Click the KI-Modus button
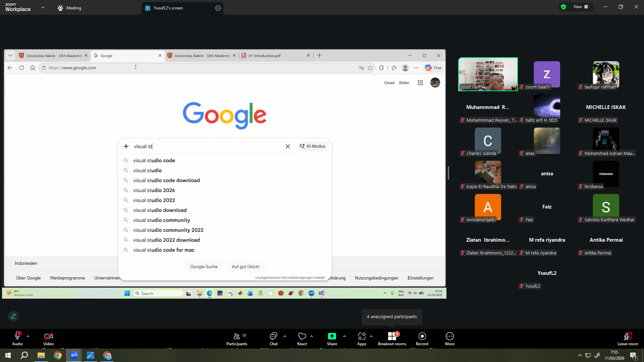Image resolution: width=644 pixels, height=362 pixels. 313,146
